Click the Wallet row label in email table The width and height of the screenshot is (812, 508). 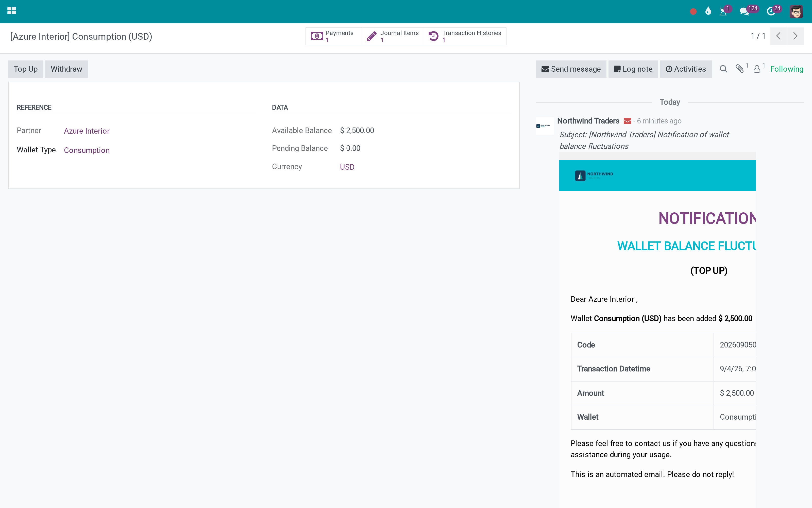click(x=587, y=417)
